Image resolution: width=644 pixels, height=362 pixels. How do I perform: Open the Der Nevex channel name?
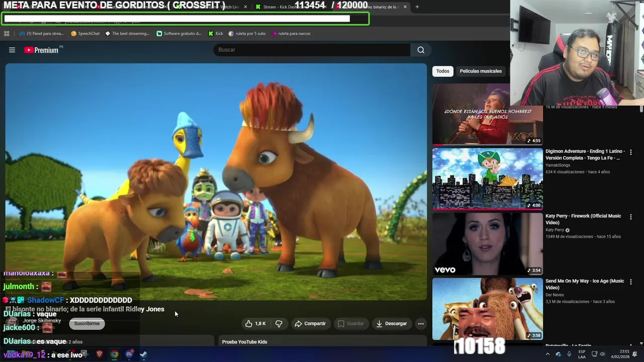[x=554, y=295]
